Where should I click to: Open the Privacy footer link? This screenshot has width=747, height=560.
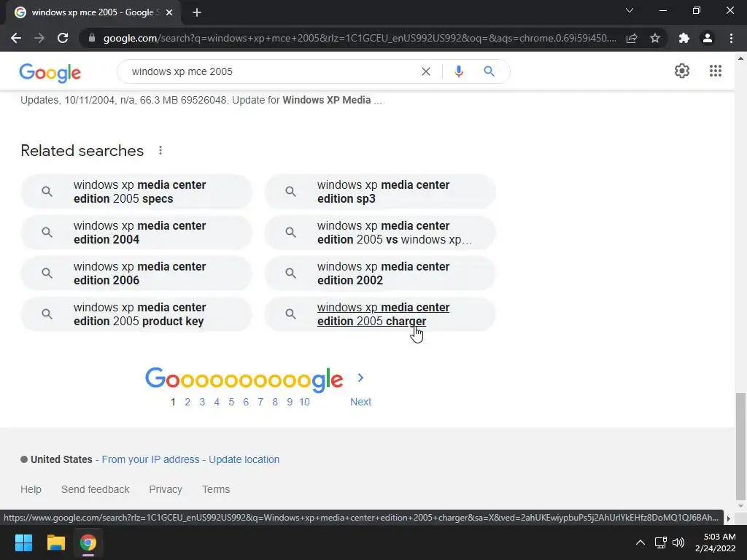[x=166, y=489]
